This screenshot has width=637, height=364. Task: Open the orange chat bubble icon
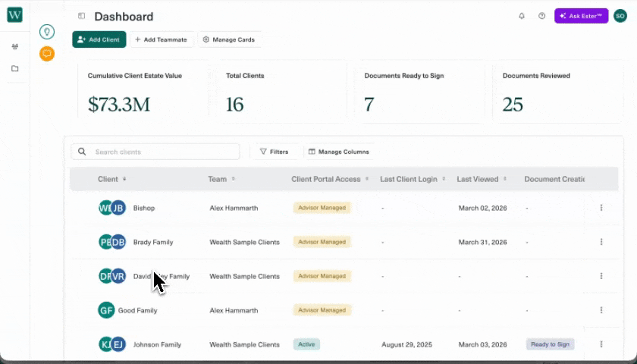(x=47, y=53)
